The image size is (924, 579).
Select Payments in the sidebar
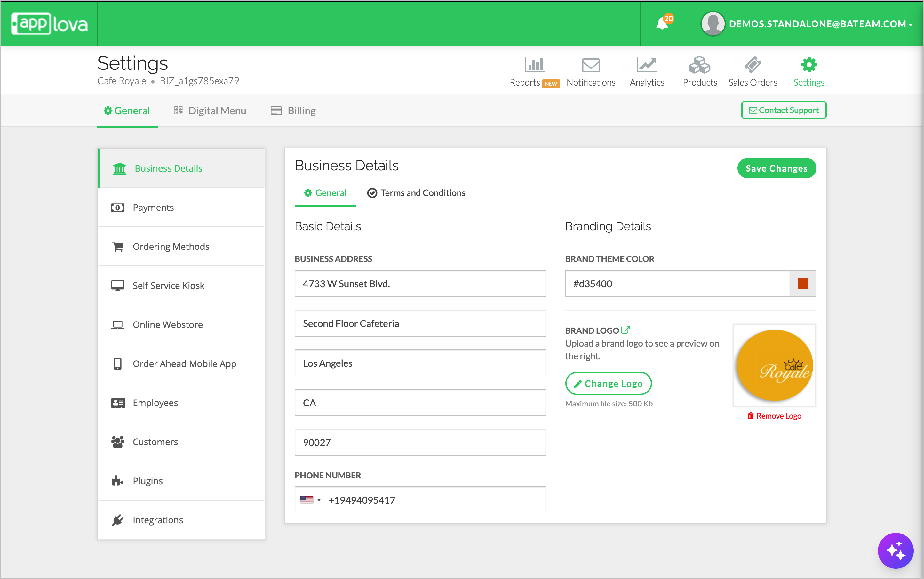(153, 208)
